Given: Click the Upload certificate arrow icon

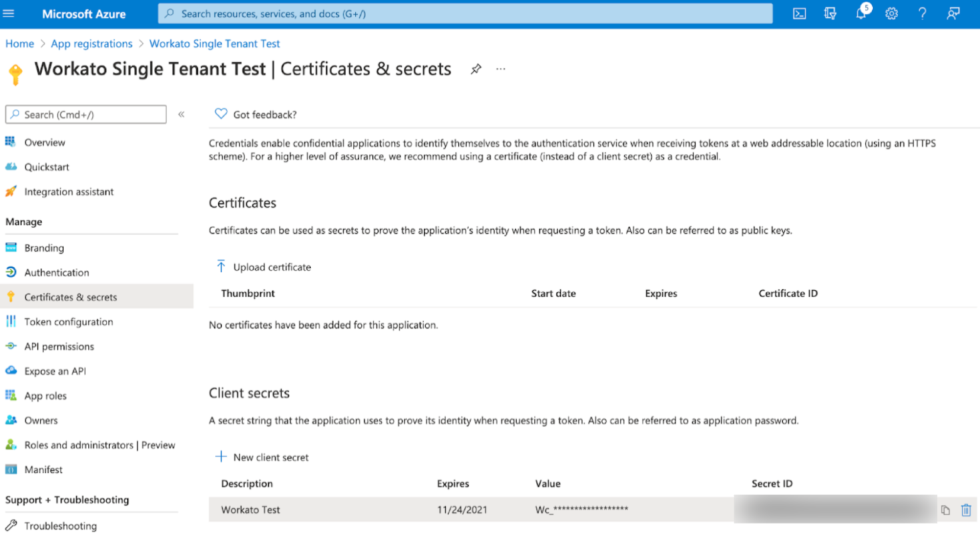Looking at the screenshot, I should 221,267.
